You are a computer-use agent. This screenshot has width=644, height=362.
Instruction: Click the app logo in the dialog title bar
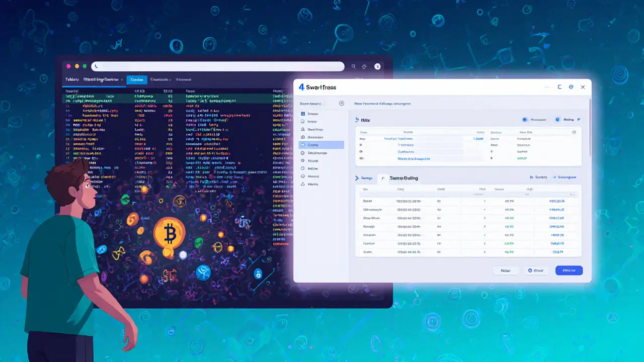302,87
